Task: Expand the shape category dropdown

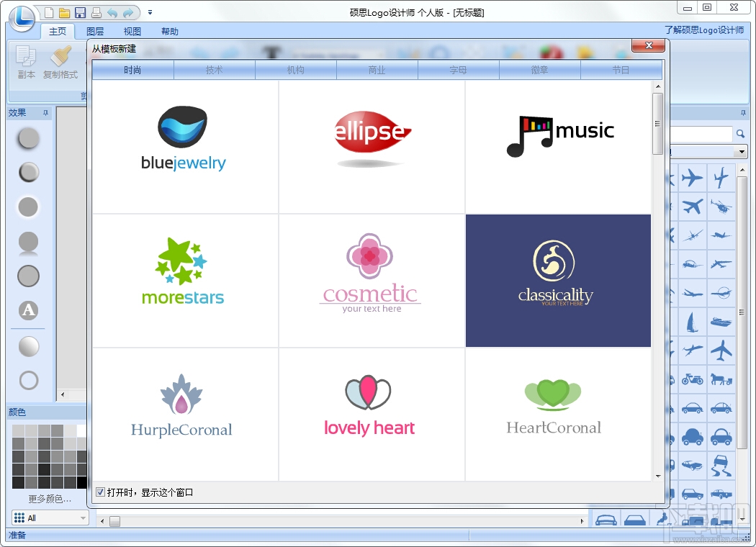Action: (742, 153)
